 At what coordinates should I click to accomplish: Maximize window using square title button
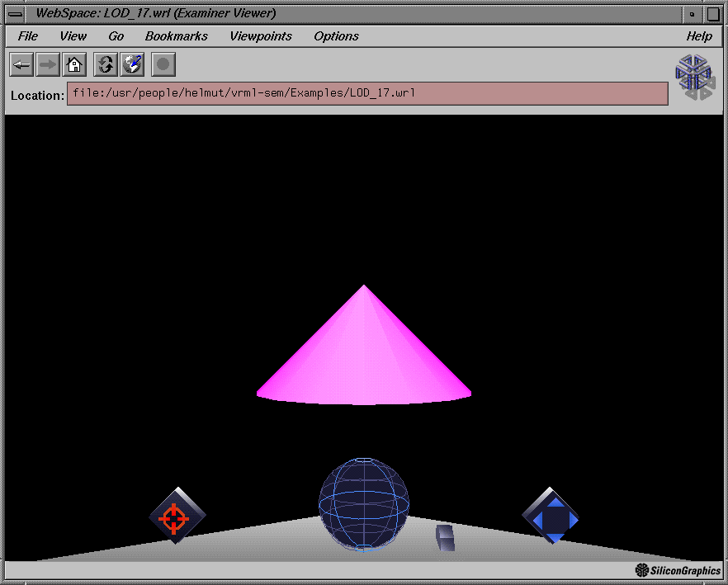point(713,14)
